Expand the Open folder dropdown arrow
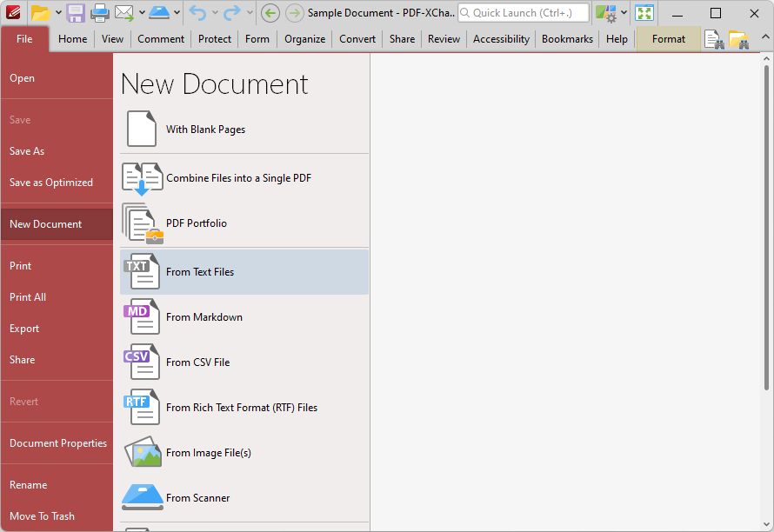This screenshot has height=532, width=774. (x=58, y=13)
